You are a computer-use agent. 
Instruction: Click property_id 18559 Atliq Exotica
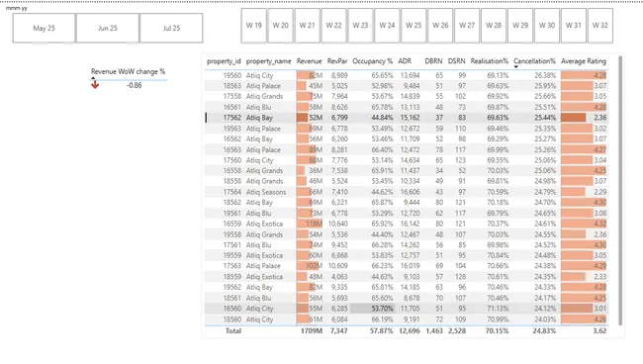pos(406,277)
